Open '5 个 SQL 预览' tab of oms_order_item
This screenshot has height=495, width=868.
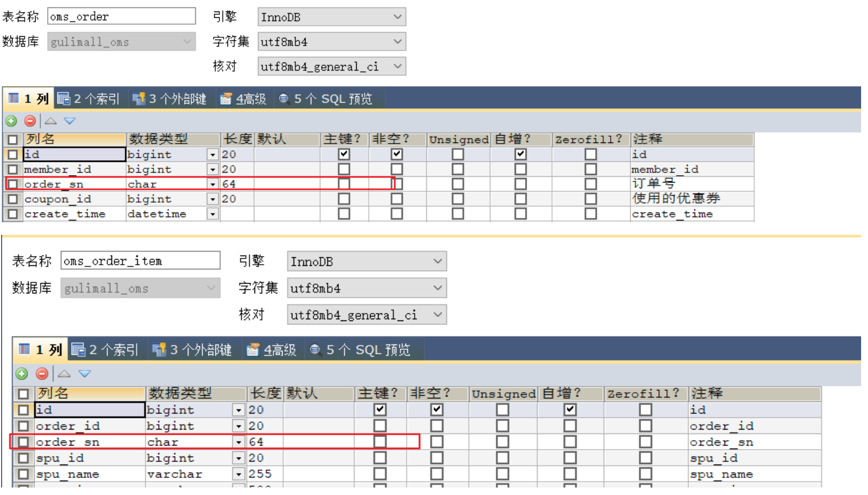pos(361,350)
